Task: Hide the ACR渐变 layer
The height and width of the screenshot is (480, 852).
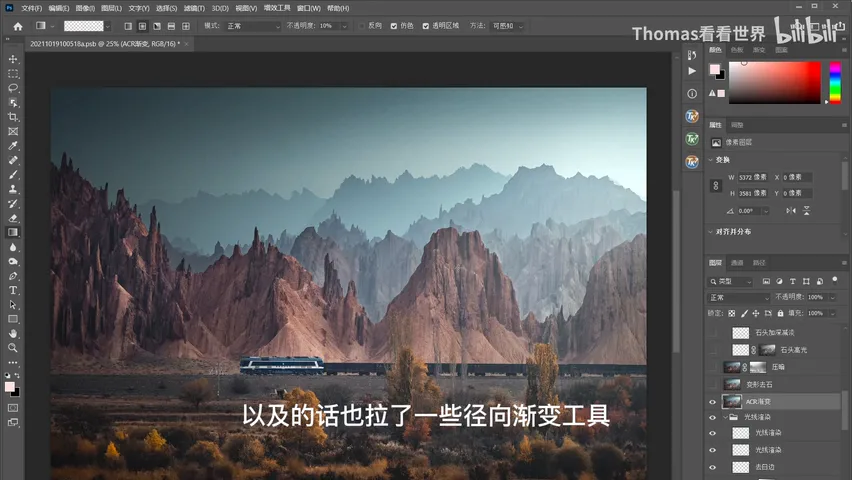Action: (712, 402)
